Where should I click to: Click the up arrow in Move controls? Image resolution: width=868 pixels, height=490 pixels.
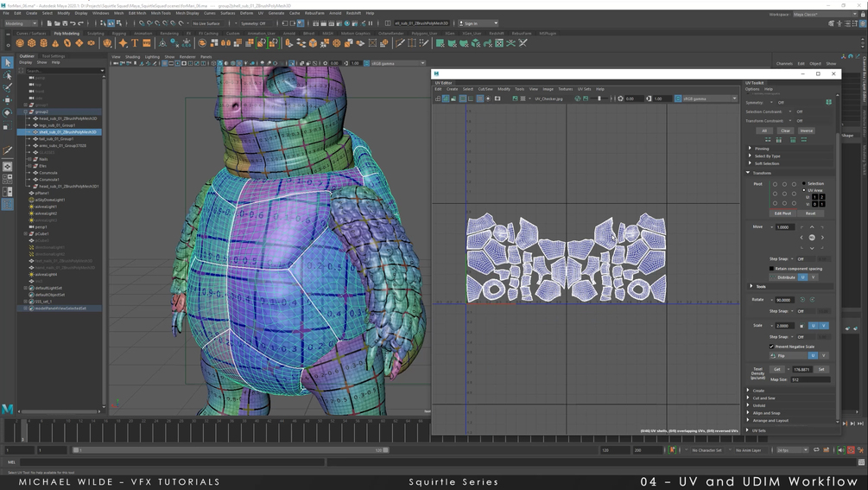click(x=812, y=227)
